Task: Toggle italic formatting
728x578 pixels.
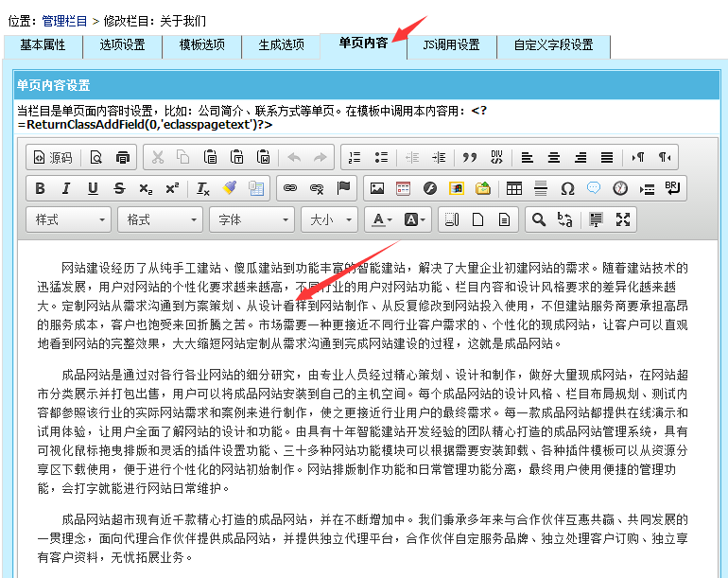Action: tap(66, 188)
